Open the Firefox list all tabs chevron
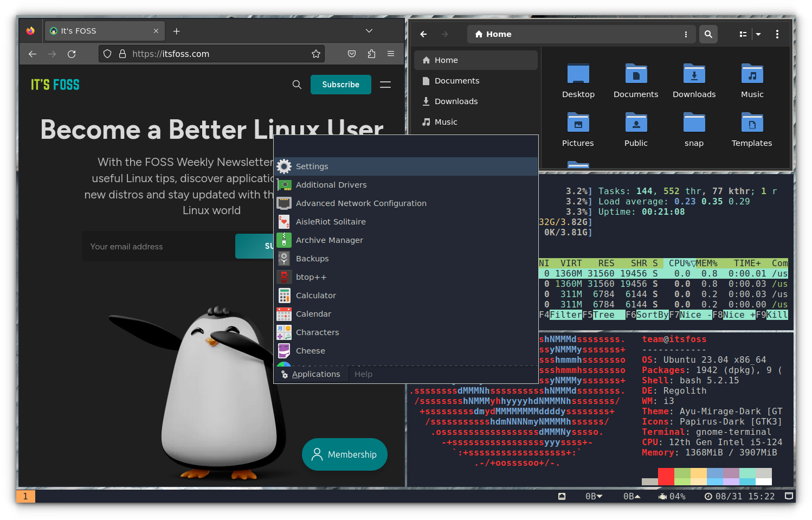This screenshot has height=520, width=812. coord(369,31)
